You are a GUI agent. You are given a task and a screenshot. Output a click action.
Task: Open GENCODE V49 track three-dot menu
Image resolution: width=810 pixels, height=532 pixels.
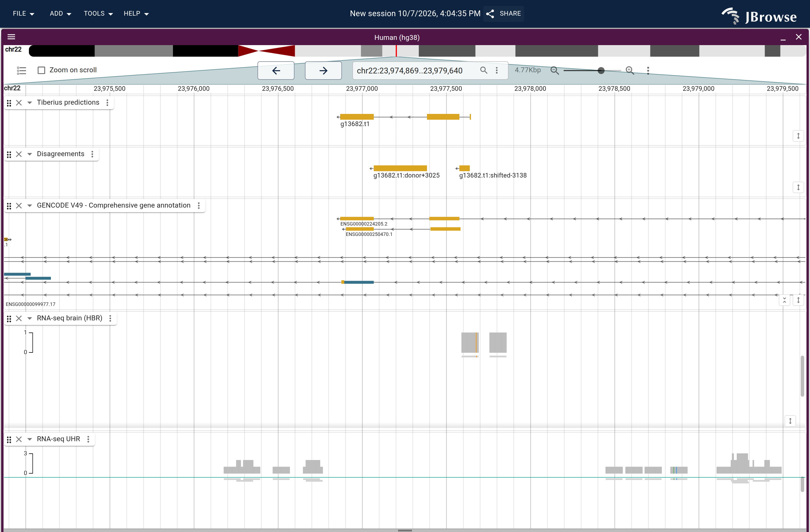pos(199,206)
